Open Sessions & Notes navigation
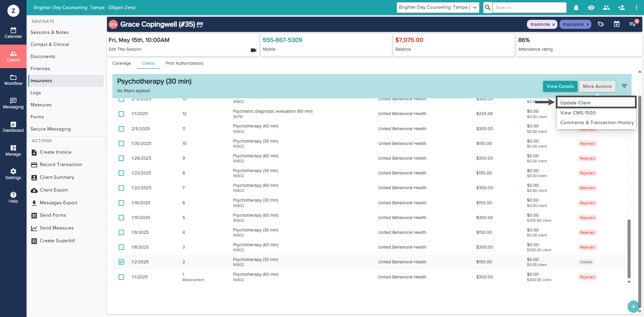This screenshot has width=644, height=317. click(x=50, y=33)
